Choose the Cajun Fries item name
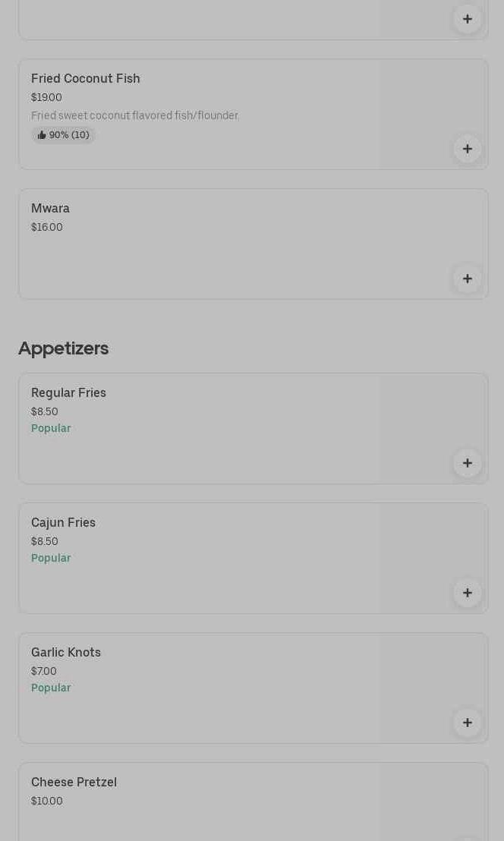The image size is (504, 841). point(63,522)
